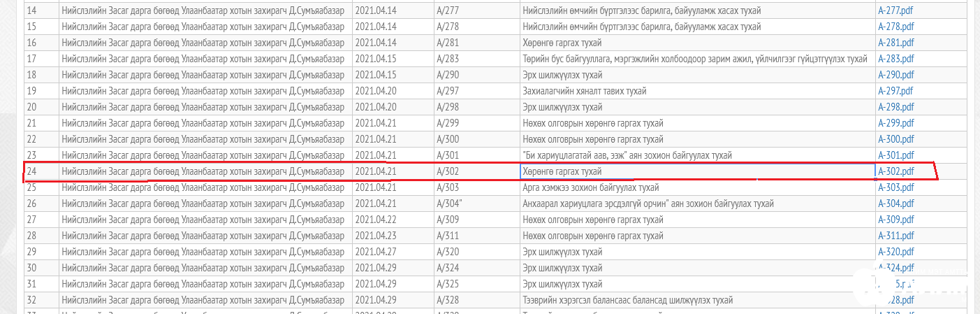
Task: Download the A-281.pdf document
Action: click(895, 43)
